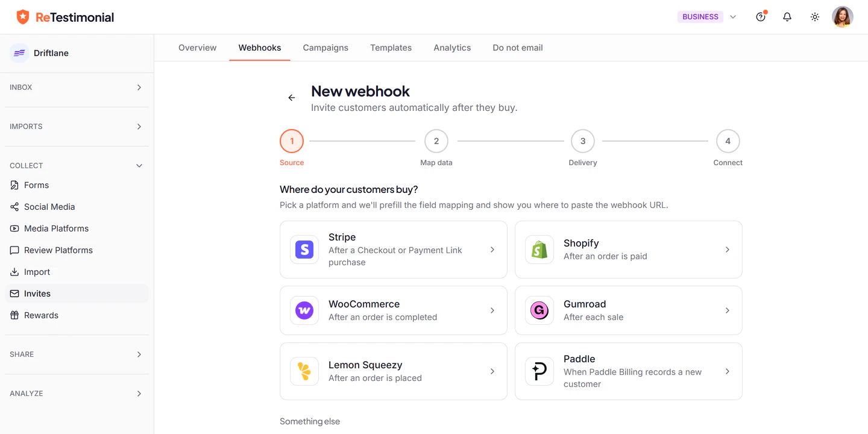Click the Lemon Squeezy logo icon

click(304, 371)
